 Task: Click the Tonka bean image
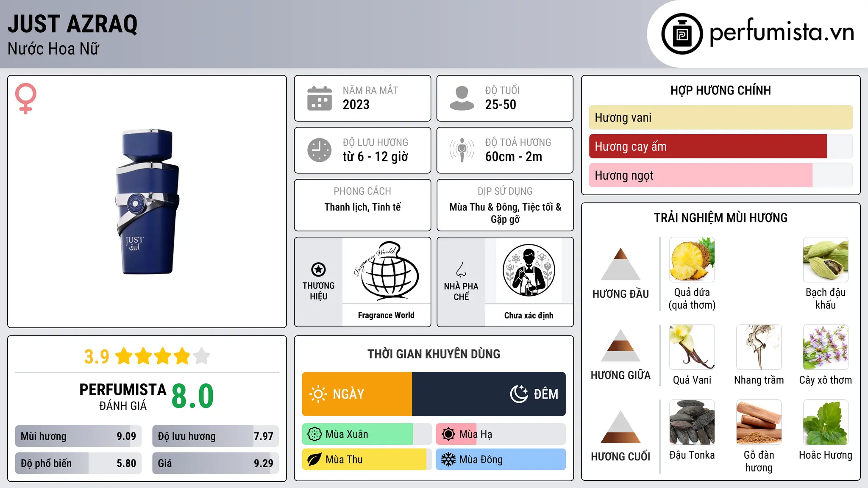click(692, 422)
